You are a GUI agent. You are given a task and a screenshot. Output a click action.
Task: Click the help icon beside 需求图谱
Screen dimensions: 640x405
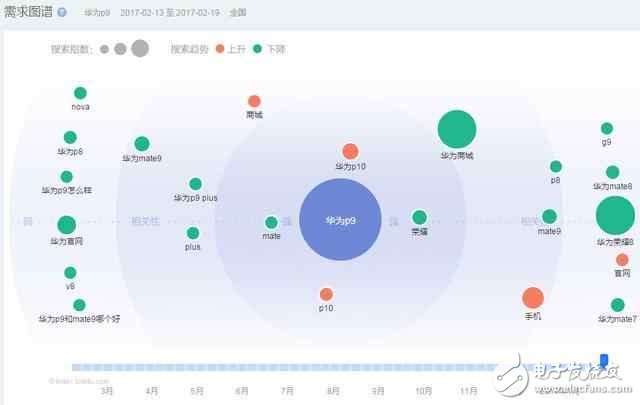point(63,14)
